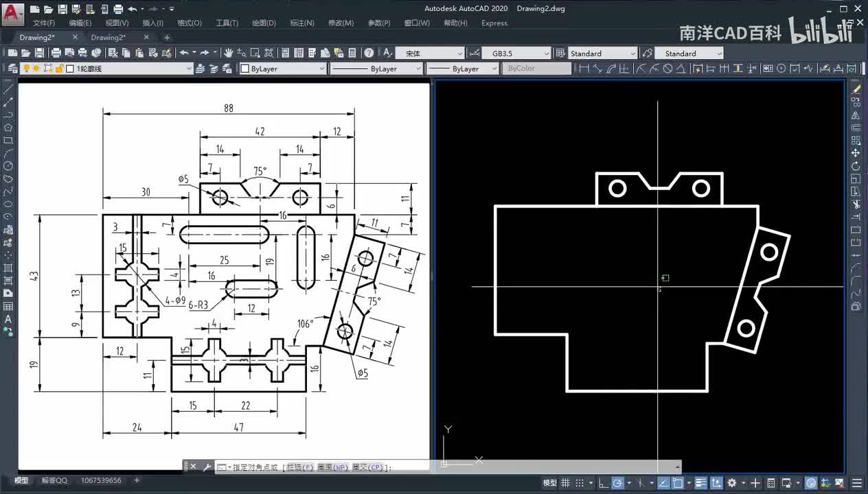Click the Multiline Text A tool
The width and height of the screenshot is (868, 494).
[8, 319]
